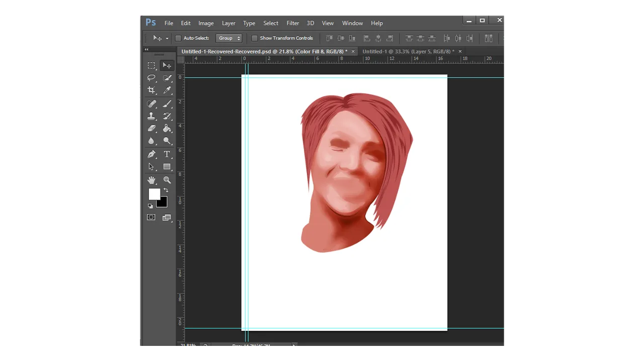Toggle Quick Mask mode
This screenshot has height=362, width=644.
point(151,218)
